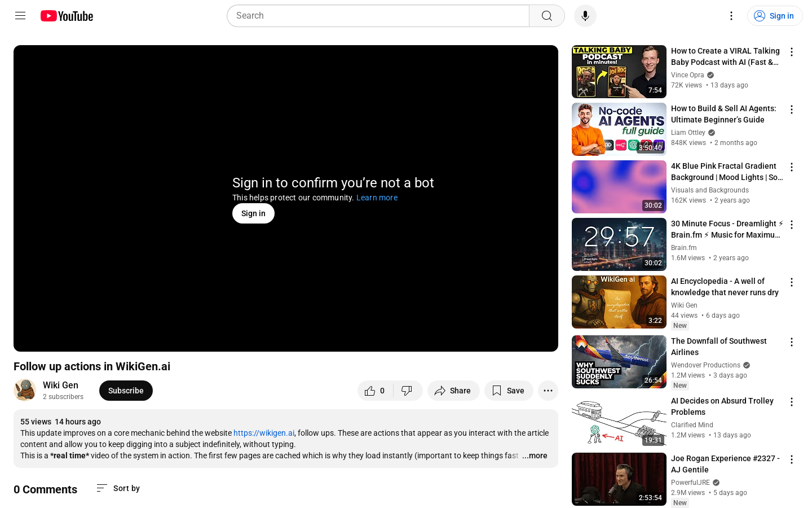Dislike the video with thumbs down
This screenshot has width=812, height=508.
point(408,391)
